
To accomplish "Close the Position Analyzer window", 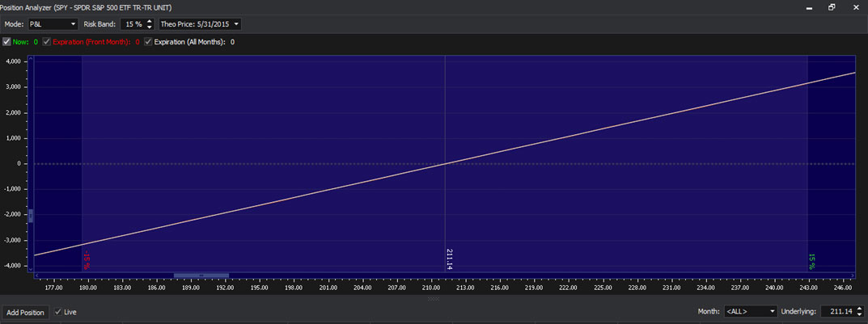I will click(854, 7).
